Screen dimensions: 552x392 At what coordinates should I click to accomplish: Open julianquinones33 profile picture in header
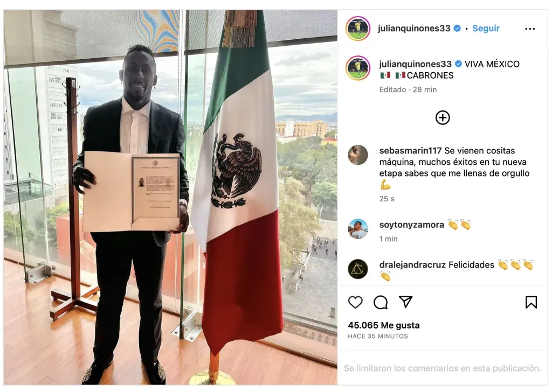358,29
